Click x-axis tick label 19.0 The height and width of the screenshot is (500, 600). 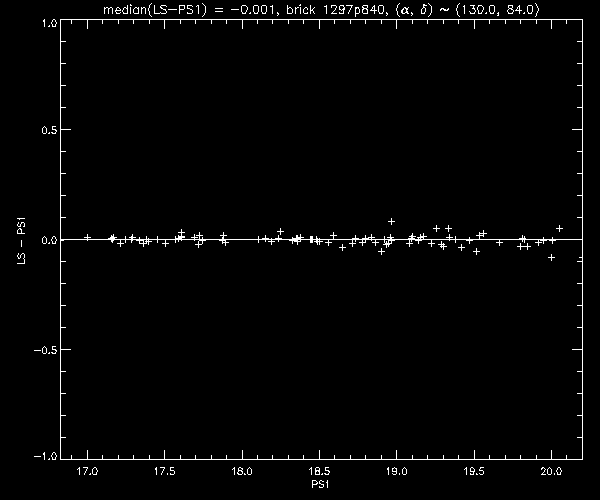pyautogui.click(x=396, y=471)
